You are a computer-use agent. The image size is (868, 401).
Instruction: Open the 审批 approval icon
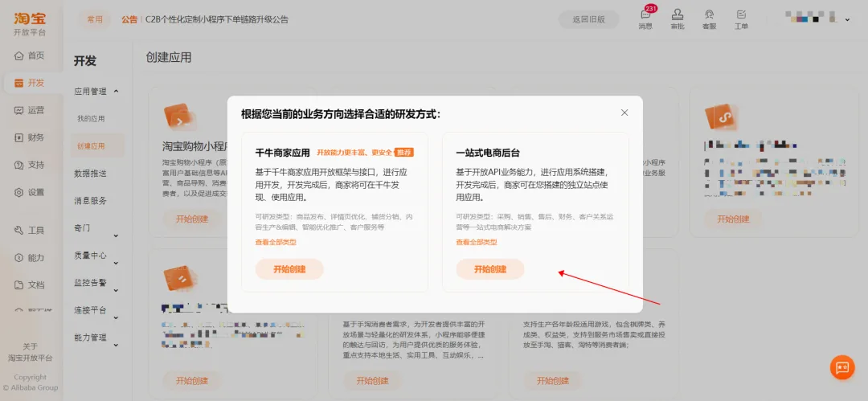click(x=678, y=18)
